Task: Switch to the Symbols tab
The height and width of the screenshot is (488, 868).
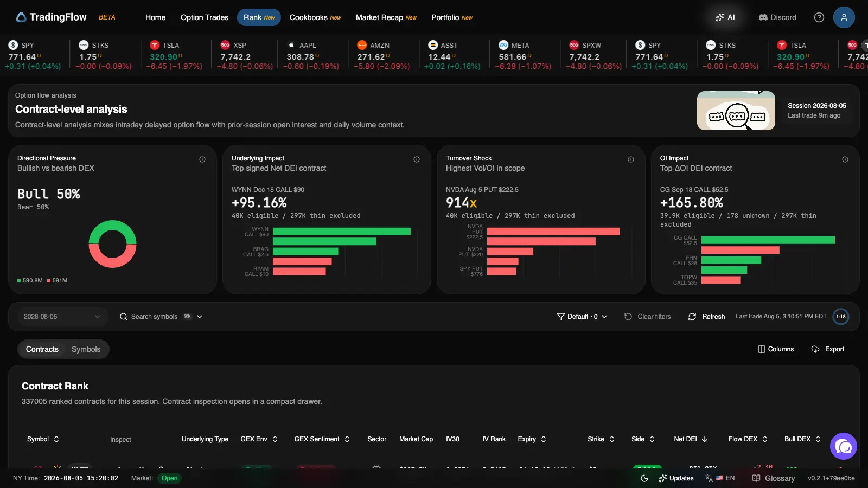Action: point(86,349)
